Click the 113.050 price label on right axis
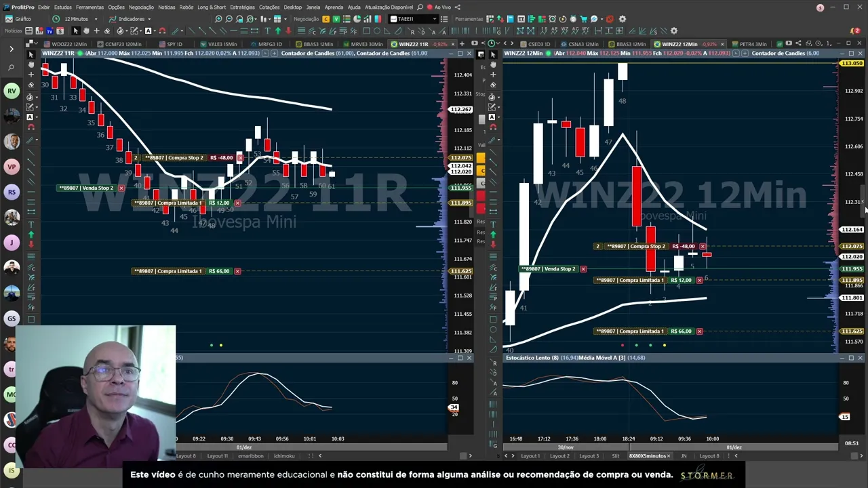The height and width of the screenshot is (488, 868). tap(851, 64)
